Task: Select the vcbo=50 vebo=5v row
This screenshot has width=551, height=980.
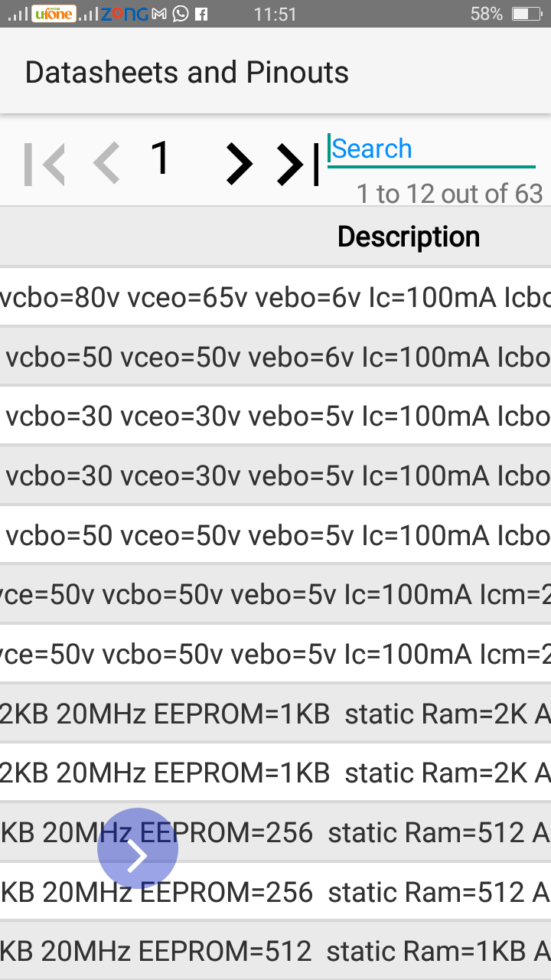Action: click(x=275, y=535)
